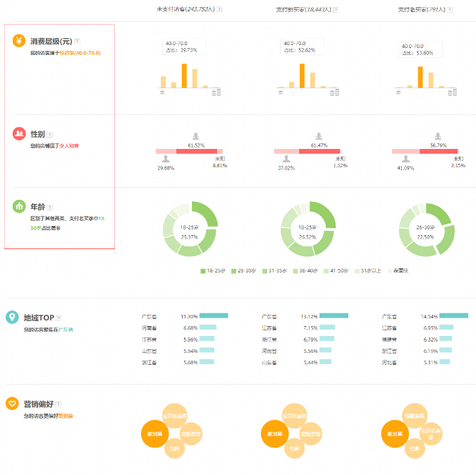This screenshot has width=476, height=475.
Task: Open the help tooltip next to 消费层级(元)
Action: (77, 42)
